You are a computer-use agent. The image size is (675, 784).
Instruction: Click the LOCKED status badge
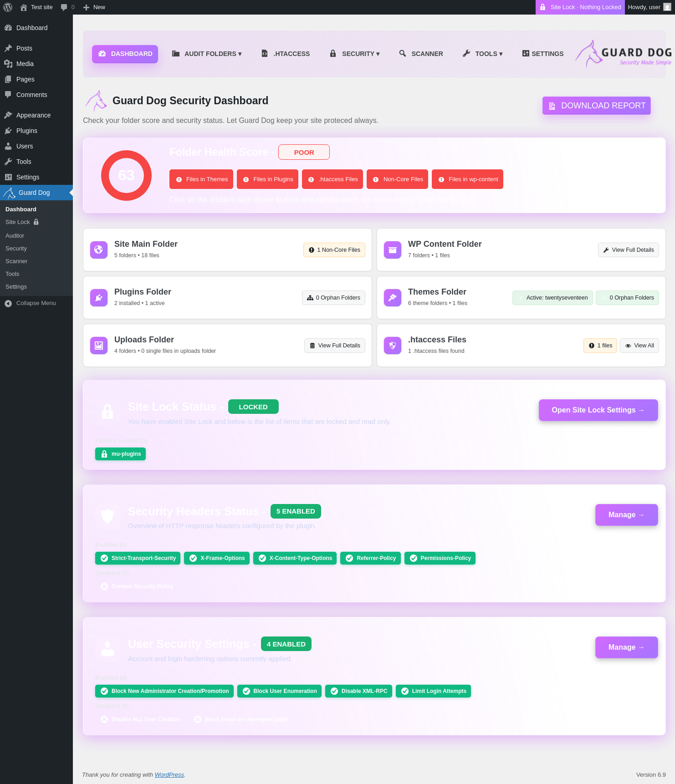point(253,407)
